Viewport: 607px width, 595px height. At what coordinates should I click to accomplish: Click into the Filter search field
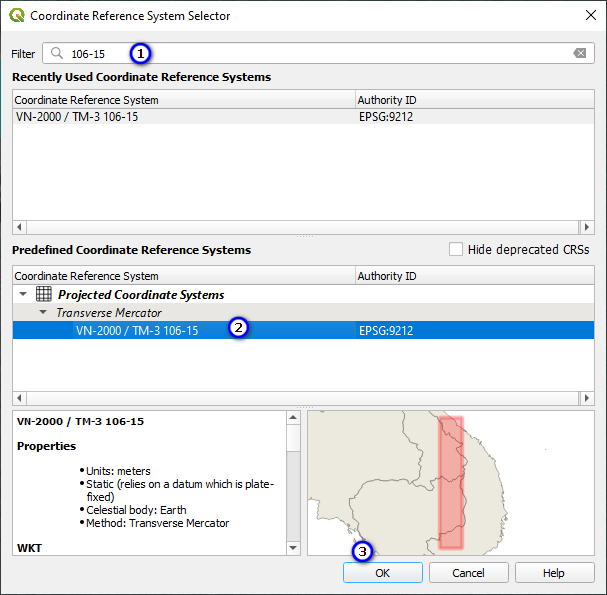[318, 53]
